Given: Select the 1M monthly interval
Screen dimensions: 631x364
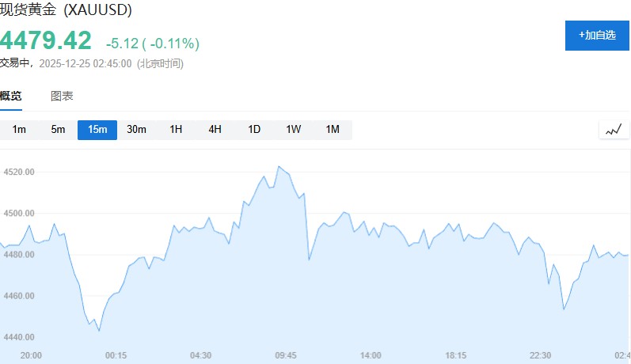Looking at the screenshot, I should (x=333, y=130).
